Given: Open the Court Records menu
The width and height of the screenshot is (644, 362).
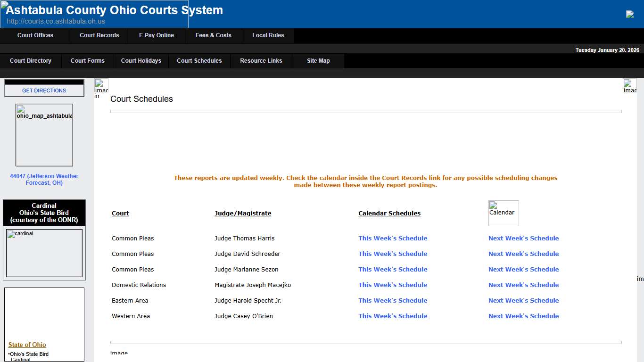Looking at the screenshot, I should (x=99, y=35).
